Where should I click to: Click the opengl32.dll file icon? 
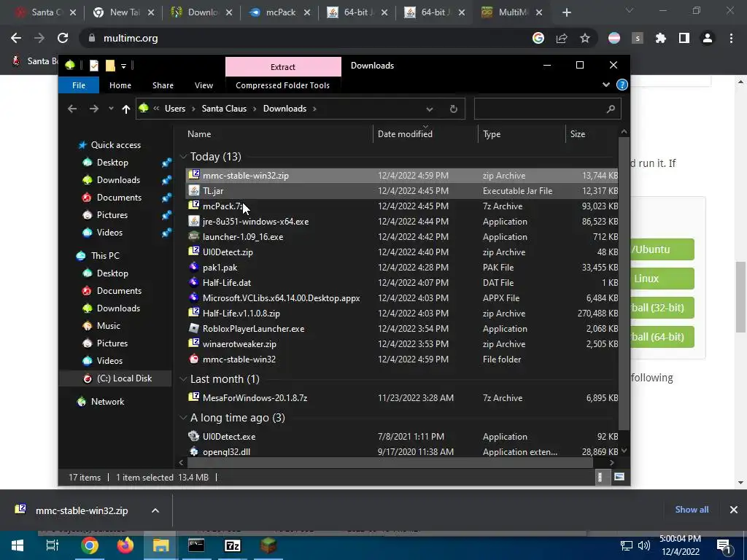(194, 451)
